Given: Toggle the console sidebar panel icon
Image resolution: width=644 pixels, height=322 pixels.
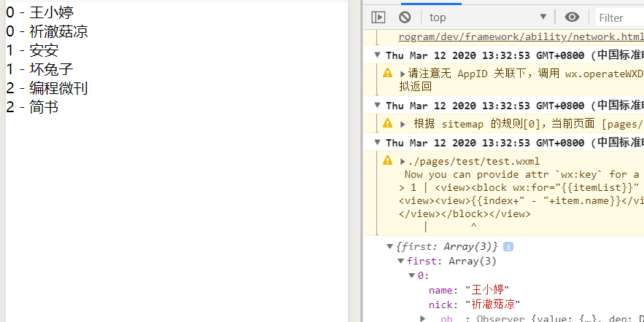Looking at the screenshot, I should [x=378, y=17].
